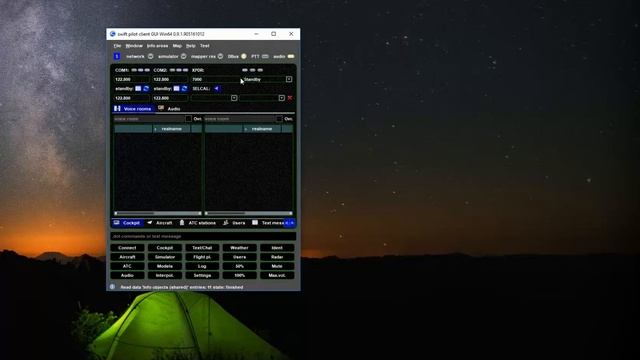This screenshot has height=360, width=640.
Task: Click the Simulator button
Action: (x=165, y=257)
